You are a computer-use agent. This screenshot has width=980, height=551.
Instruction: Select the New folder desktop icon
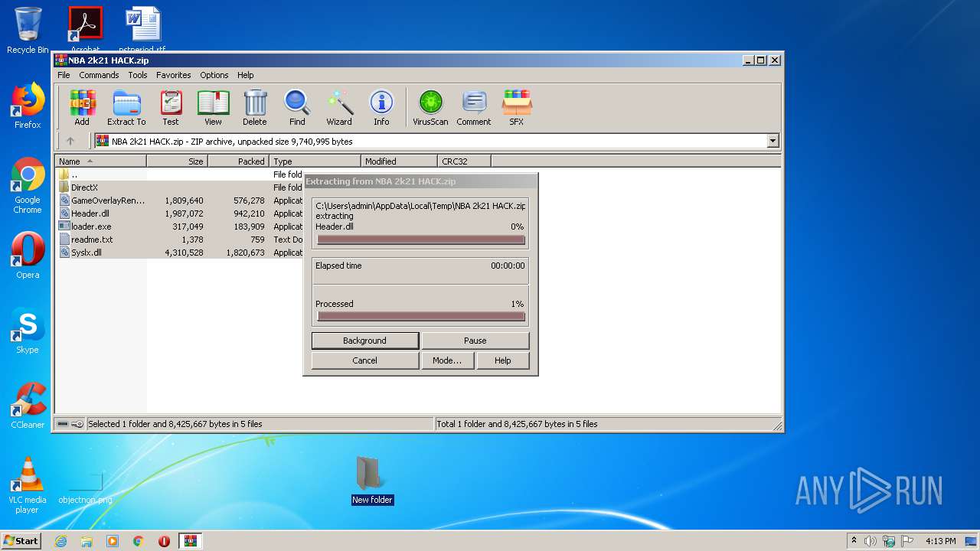pos(372,481)
